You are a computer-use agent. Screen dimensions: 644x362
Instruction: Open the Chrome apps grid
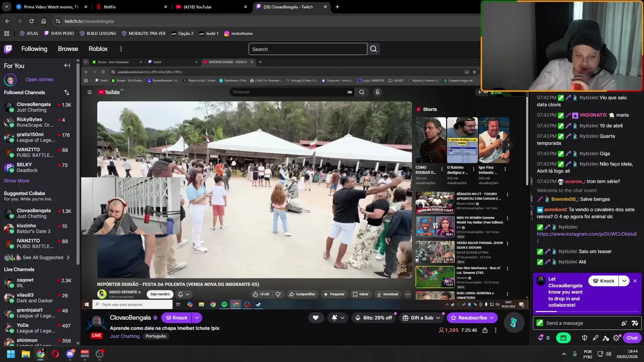[x=7, y=33]
